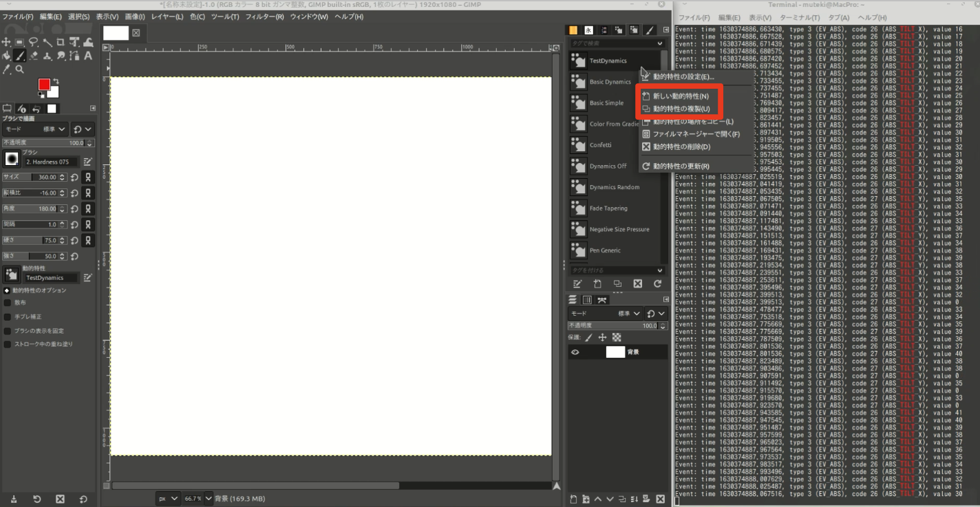Click delete tool preset icon in tool options
This screenshot has width=980, height=507.
(60, 499)
